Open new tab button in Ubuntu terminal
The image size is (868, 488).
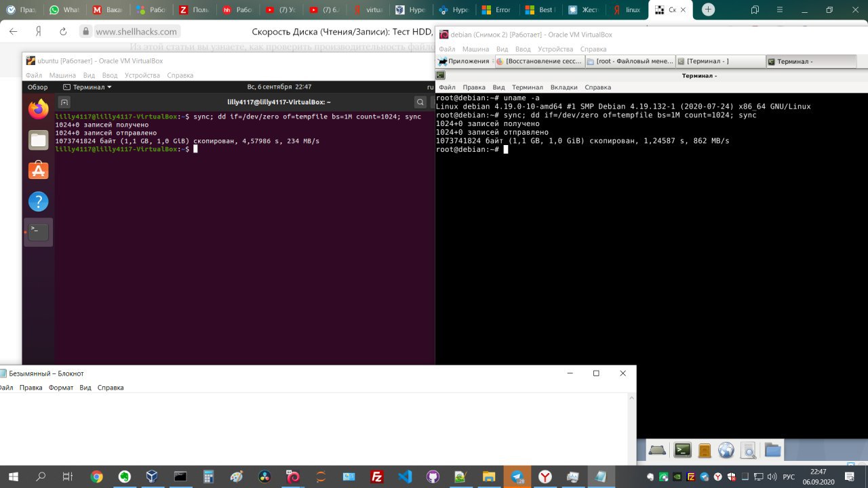tap(64, 102)
